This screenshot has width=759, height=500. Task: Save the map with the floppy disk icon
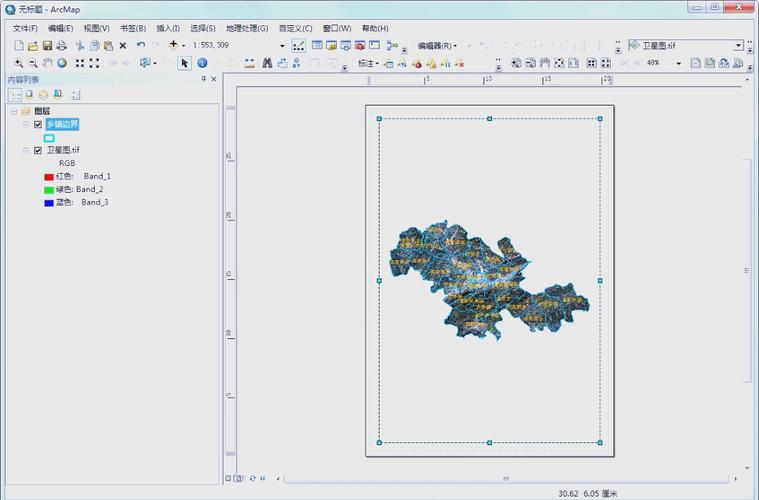47,45
